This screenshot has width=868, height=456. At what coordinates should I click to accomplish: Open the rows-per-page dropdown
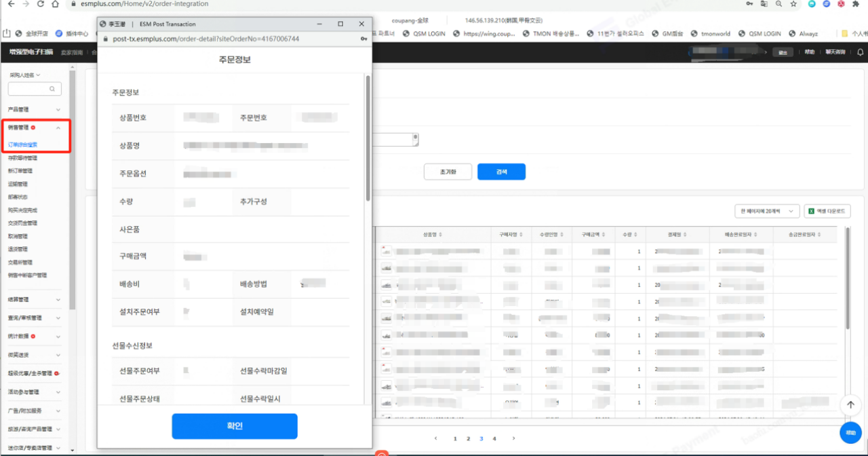[x=767, y=212]
